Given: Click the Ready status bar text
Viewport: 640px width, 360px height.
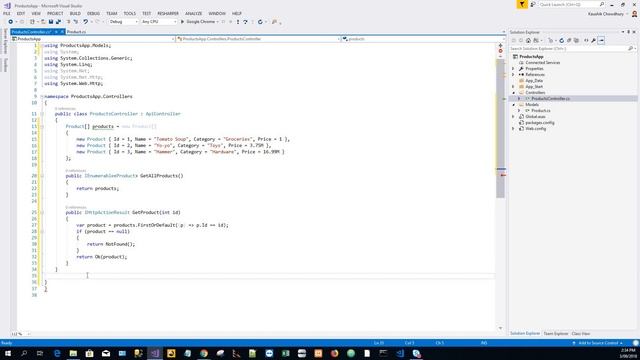Looking at the screenshot, I should click(7, 343).
